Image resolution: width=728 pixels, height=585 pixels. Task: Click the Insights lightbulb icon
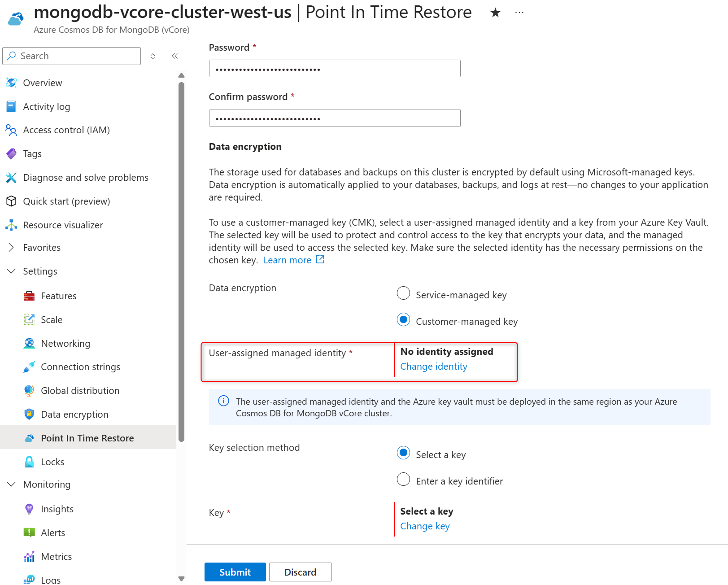click(x=29, y=509)
